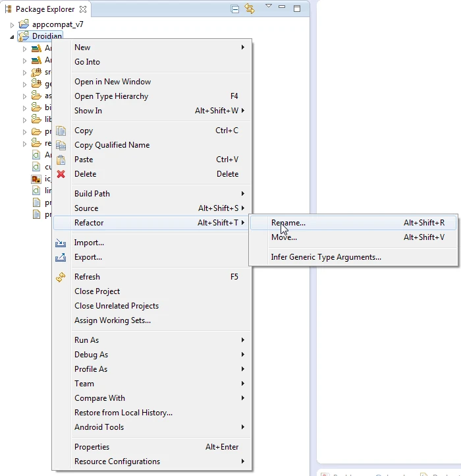Screen dimensions: 461x476
Task: Choose Restore from Local History...
Action: [153, 413]
